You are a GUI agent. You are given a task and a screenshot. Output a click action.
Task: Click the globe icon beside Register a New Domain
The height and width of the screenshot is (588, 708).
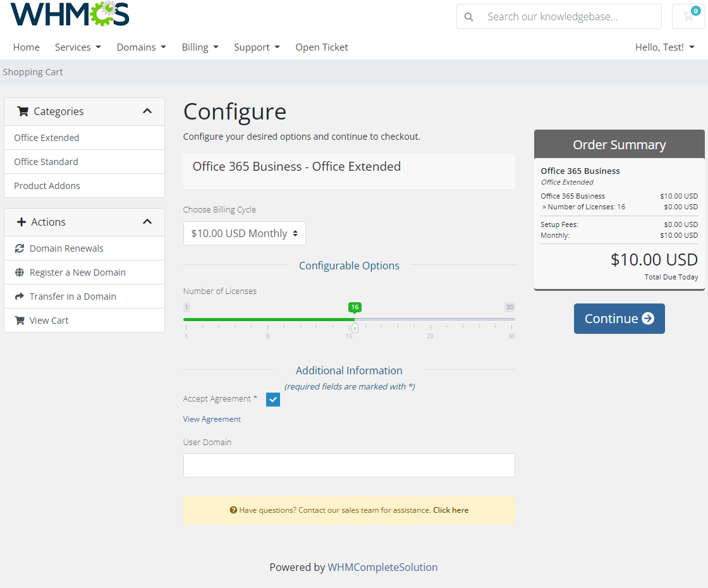pyautogui.click(x=20, y=273)
